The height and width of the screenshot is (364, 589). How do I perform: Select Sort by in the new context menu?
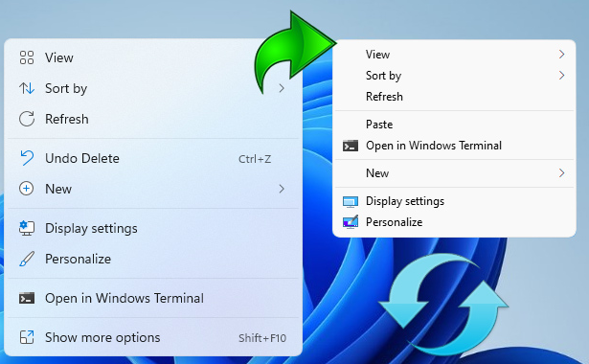point(153,89)
